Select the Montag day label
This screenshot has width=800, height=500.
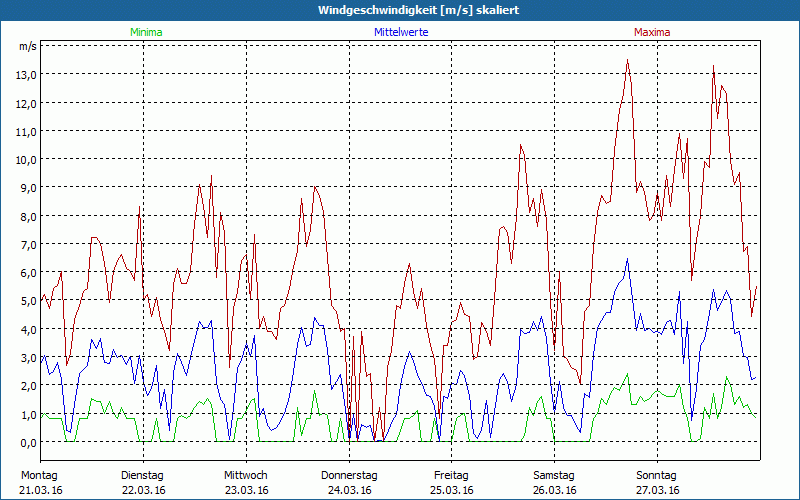[x=39, y=475]
